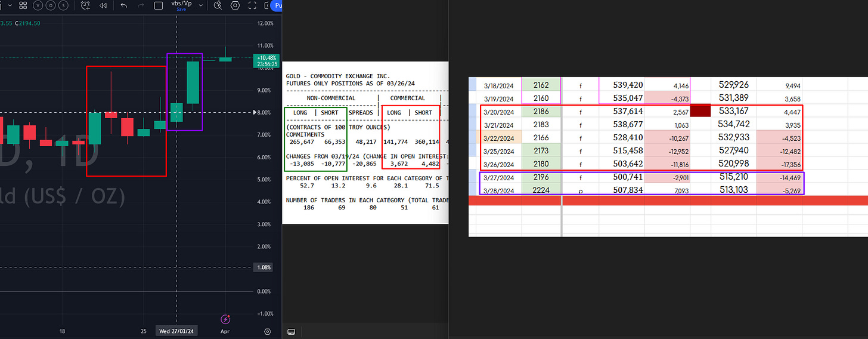This screenshot has height=339, width=868.
Task: Click the 1.08% highlighted scale label
Action: tap(263, 268)
